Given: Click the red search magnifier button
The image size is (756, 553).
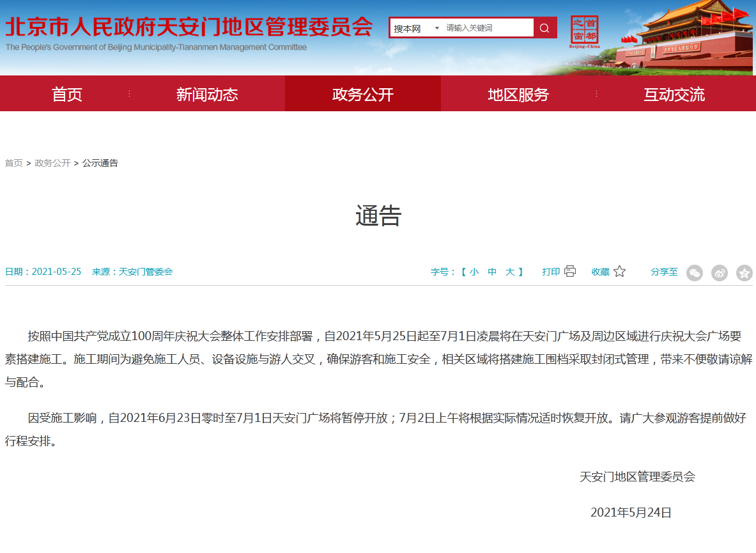Looking at the screenshot, I should [x=545, y=28].
